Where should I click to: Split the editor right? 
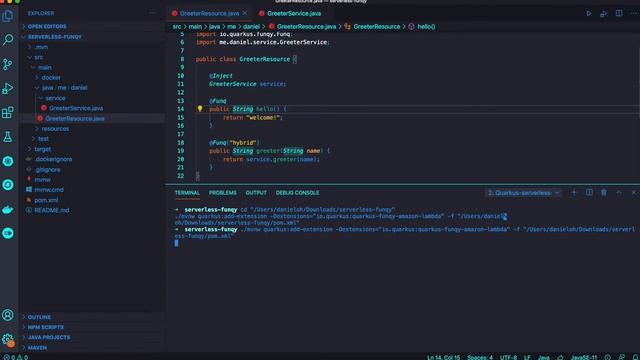coord(619,13)
